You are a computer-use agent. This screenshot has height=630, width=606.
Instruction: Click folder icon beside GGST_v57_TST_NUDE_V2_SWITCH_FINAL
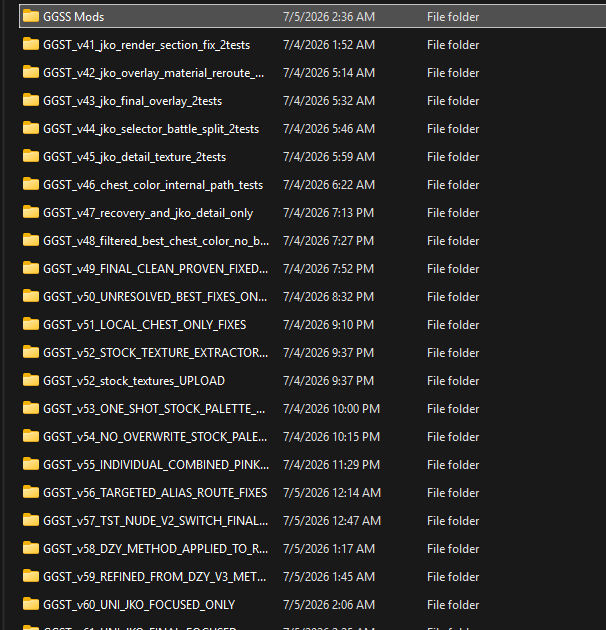pos(31,520)
